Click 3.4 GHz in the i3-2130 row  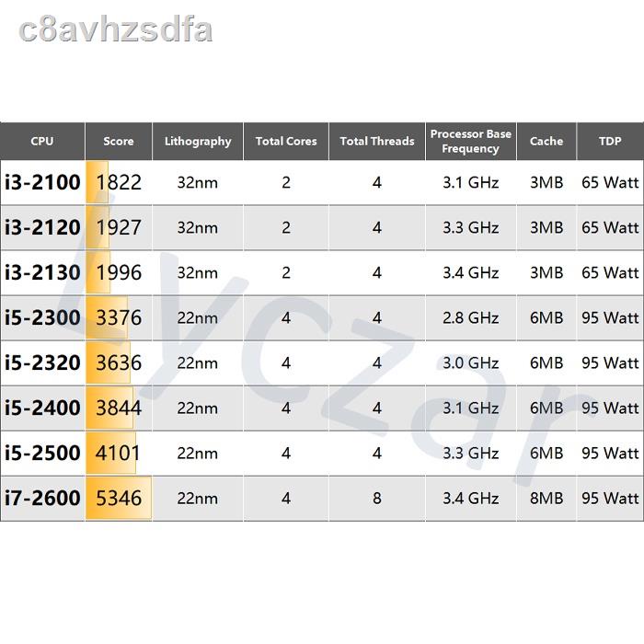click(x=471, y=272)
